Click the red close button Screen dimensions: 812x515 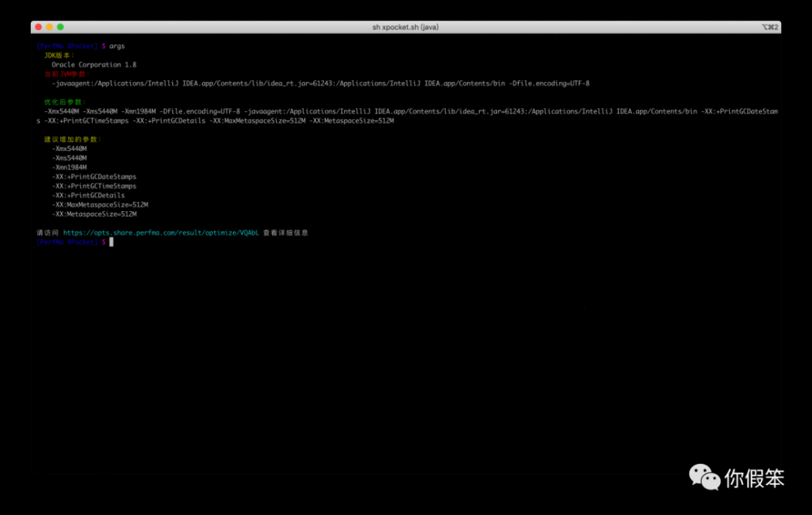point(39,27)
